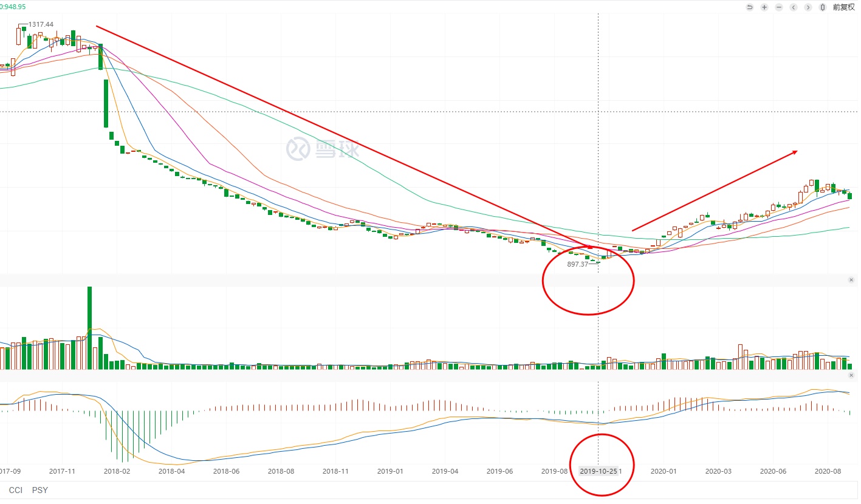Select the 2019-06 date axis label

coord(499,471)
